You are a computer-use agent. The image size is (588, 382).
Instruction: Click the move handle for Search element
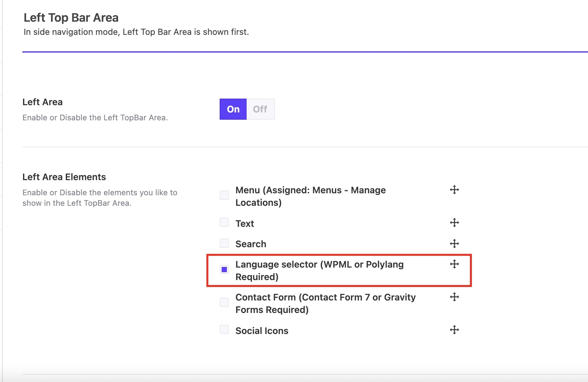coord(454,244)
